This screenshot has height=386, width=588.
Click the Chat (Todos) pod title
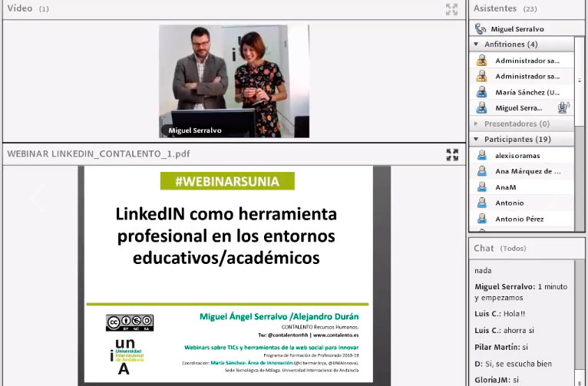(x=500, y=248)
